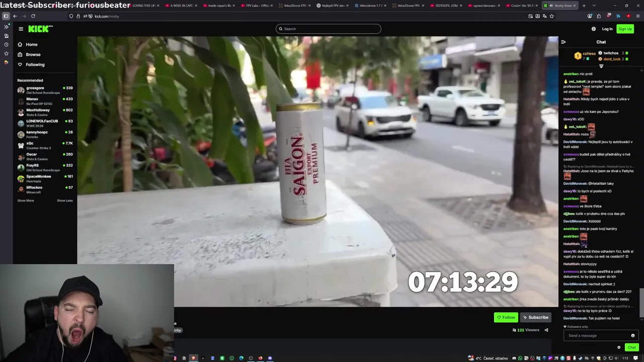Open recommended channel Oscar

tap(45, 156)
